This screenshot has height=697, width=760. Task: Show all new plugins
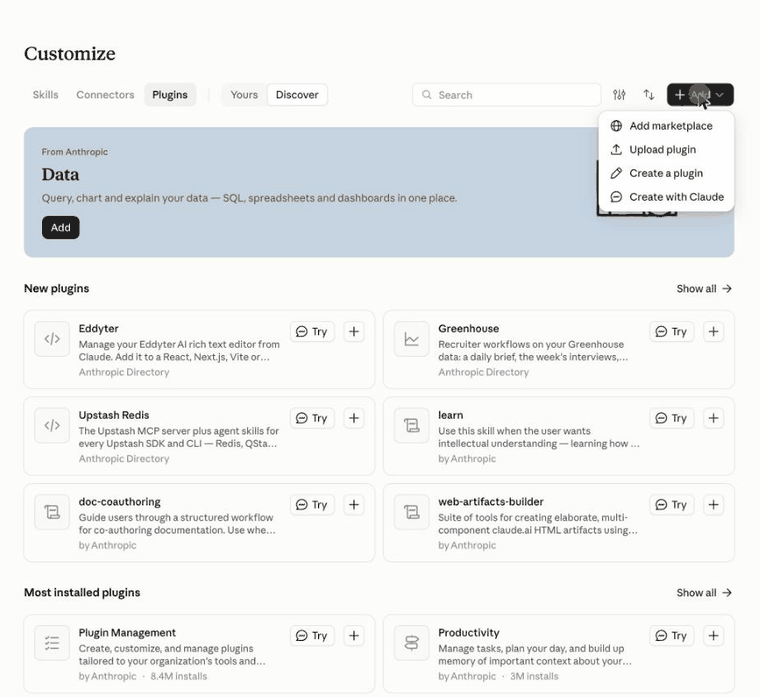pyautogui.click(x=704, y=289)
